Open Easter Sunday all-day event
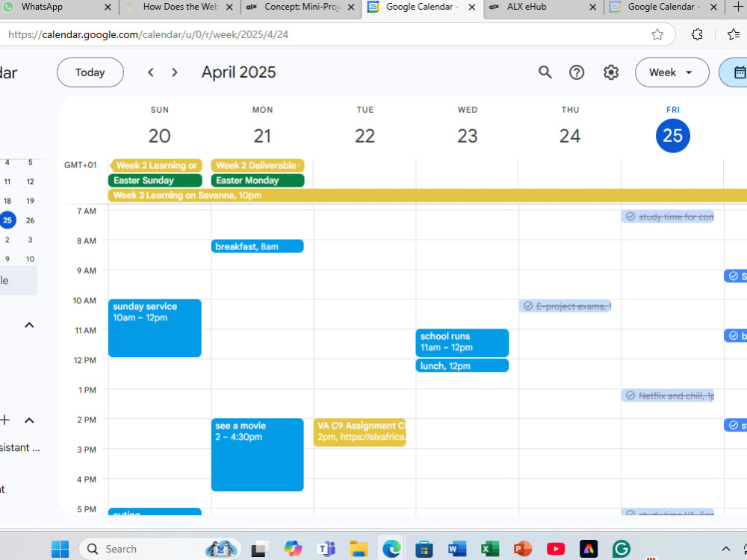Screen dimensions: 747x560 coord(155,181)
